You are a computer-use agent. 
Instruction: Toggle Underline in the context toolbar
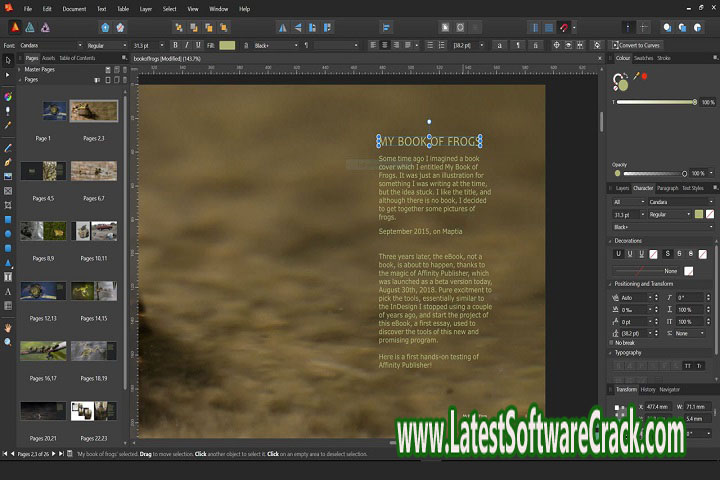tap(198, 45)
